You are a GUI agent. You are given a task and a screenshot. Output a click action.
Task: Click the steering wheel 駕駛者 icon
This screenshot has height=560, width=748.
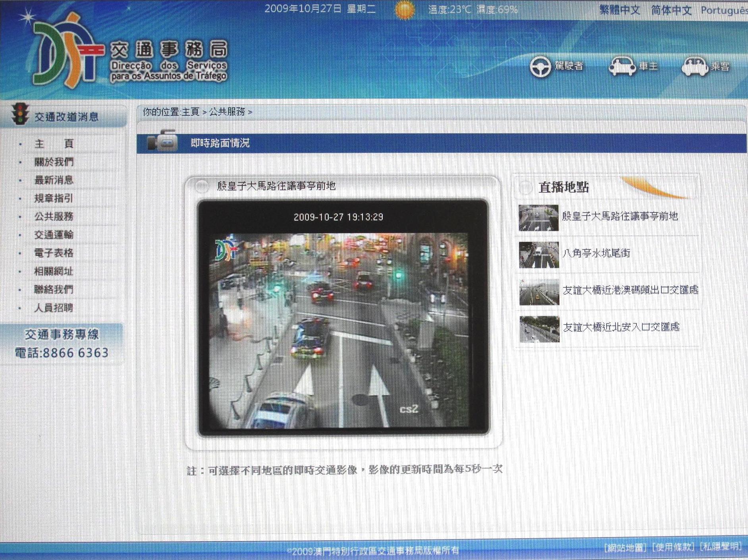pyautogui.click(x=540, y=66)
